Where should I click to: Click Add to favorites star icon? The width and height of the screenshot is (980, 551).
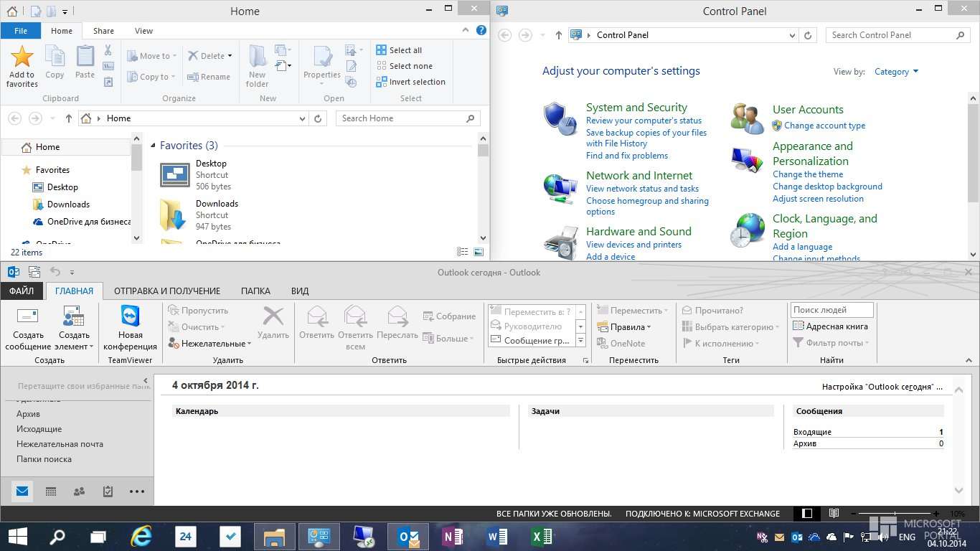22,57
